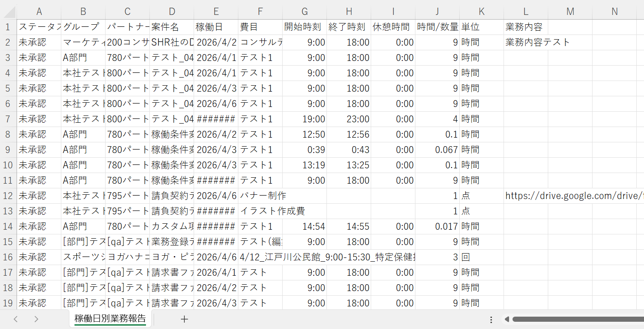Click the 業務内容 header cell
This screenshot has width=644, height=329.
(x=526, y=27)
